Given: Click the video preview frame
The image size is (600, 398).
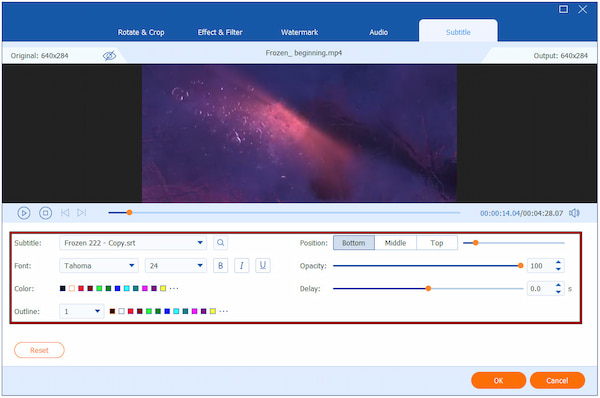Looking at the screenshot, I should point(299,133).
